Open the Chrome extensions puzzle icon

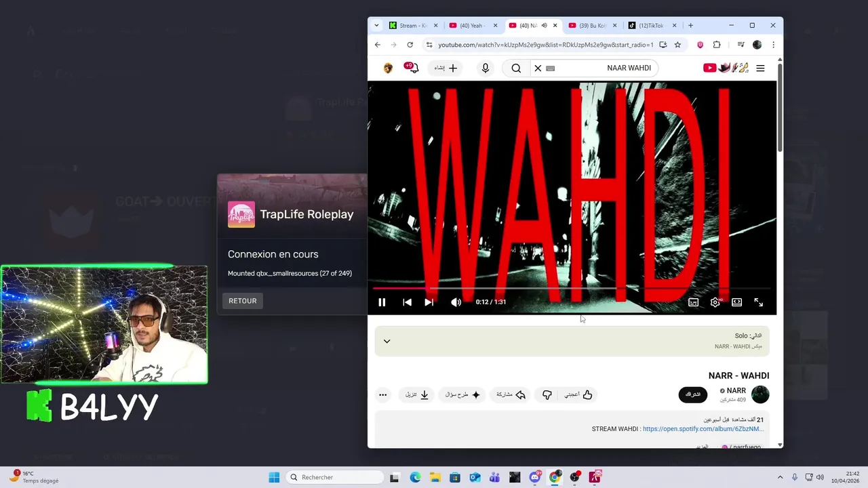point(717,45)
